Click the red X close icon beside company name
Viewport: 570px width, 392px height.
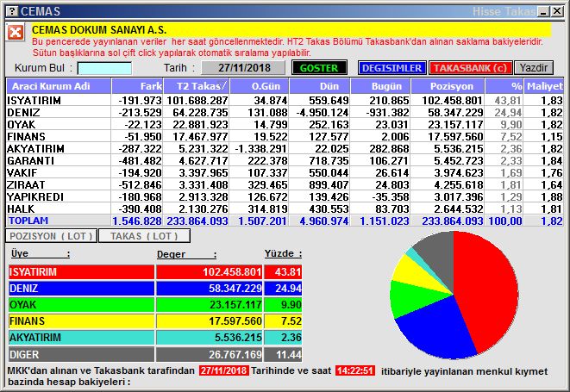click(16, 33)
